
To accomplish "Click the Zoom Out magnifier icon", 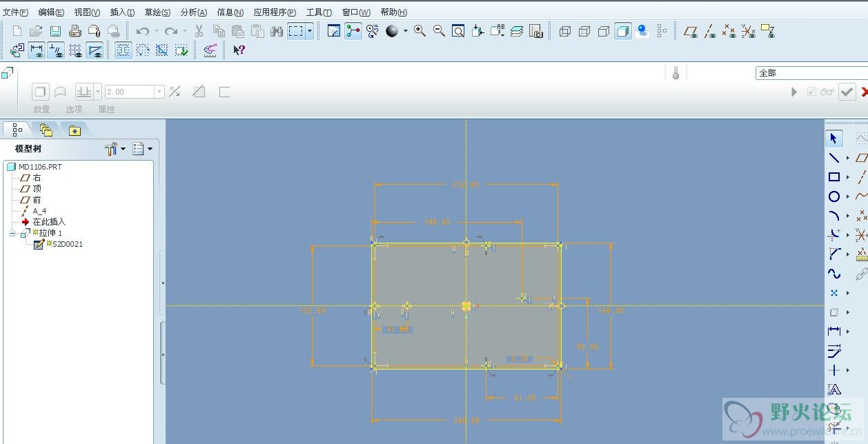I will [439, 31].
